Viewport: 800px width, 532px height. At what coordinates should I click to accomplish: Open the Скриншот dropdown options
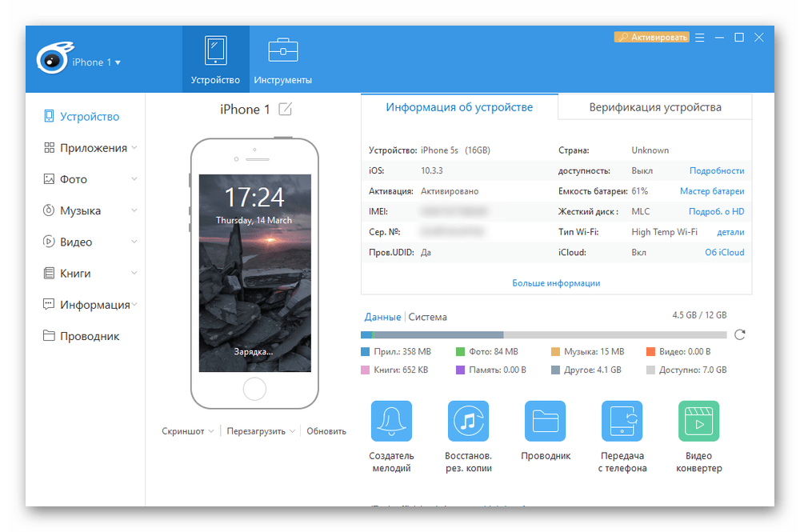click(211, 431)
